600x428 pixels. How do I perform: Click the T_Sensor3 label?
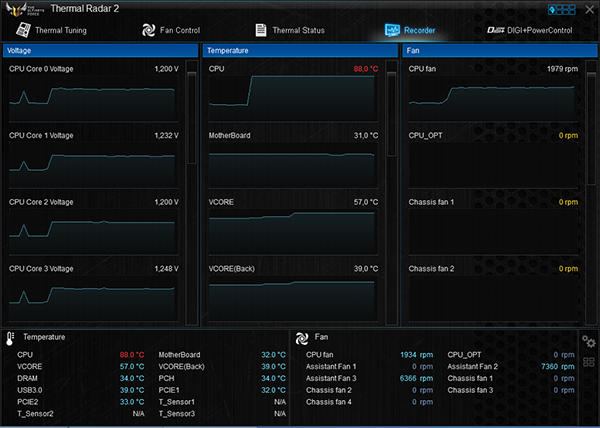177,414
